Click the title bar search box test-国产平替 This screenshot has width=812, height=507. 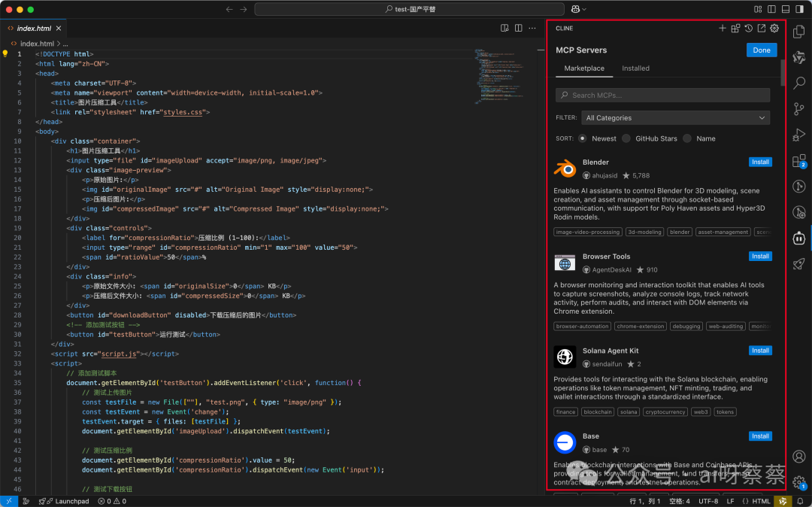tap(409, 9)
